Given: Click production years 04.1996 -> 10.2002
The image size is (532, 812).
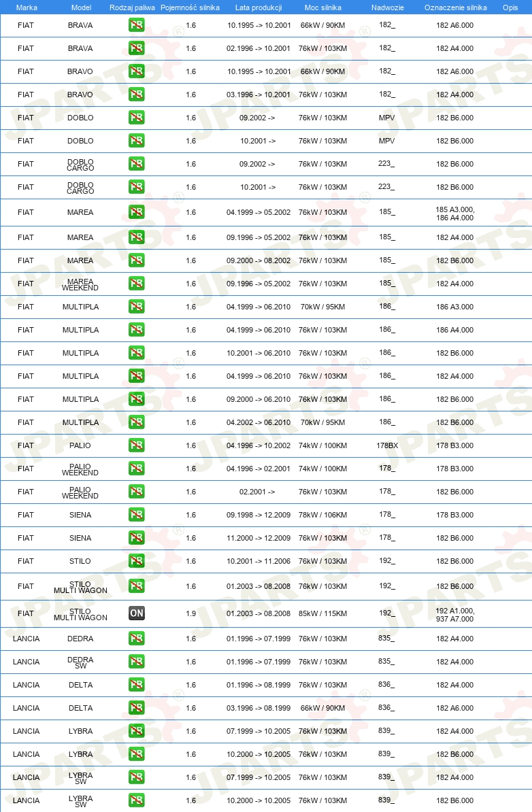Looking at the screenshot, I should (x=259, y=445).
